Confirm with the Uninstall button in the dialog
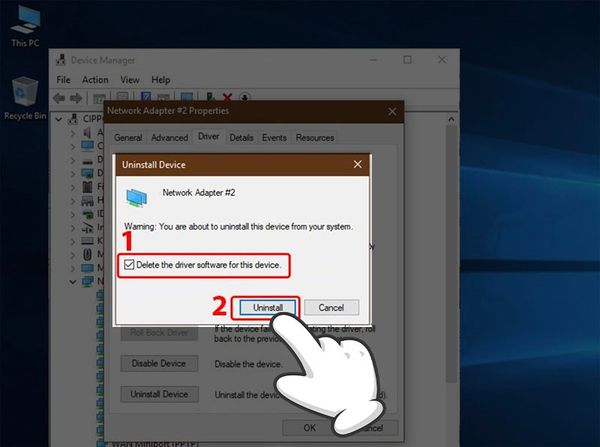The width and height of the screenshot is (600, 447). pos(264,307)
